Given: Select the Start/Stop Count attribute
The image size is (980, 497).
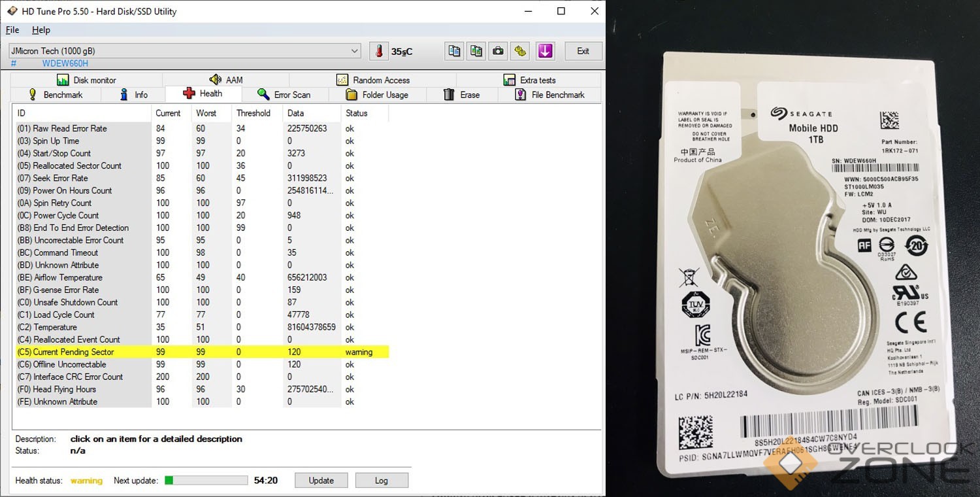Looking at the screenshot, I should (203, 154).
